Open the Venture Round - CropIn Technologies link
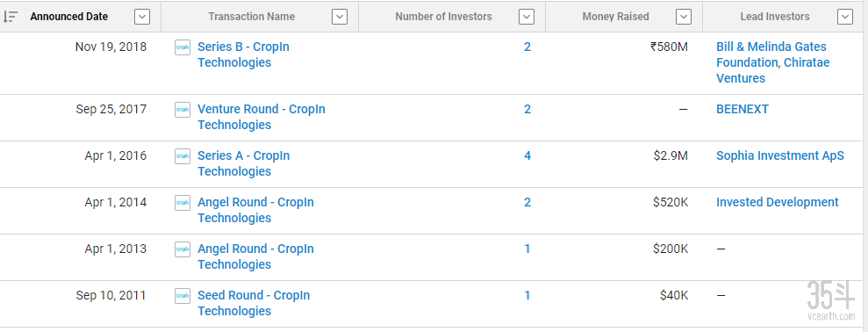 (262, 117)
